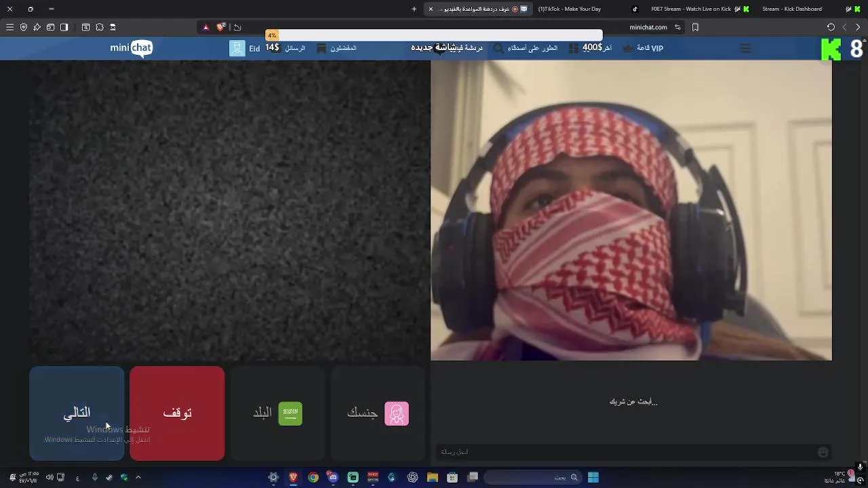This screenshot has height=488, width=868.
Task: Click the share icon in address bar
Action: click(x=237, y=27)
